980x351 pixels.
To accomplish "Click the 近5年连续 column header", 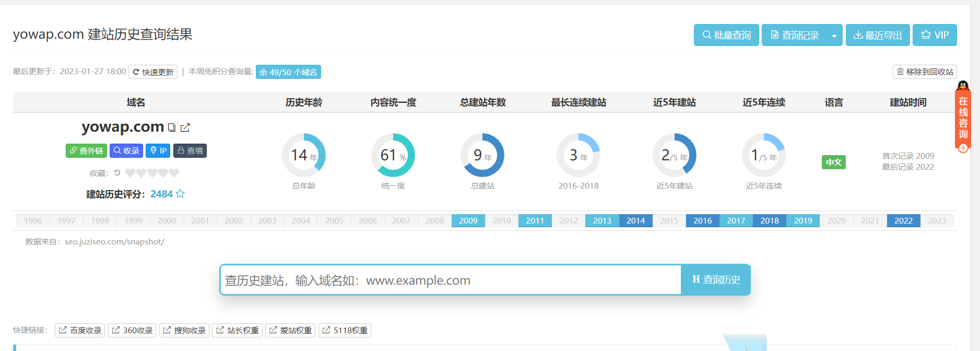I will 764,102.
